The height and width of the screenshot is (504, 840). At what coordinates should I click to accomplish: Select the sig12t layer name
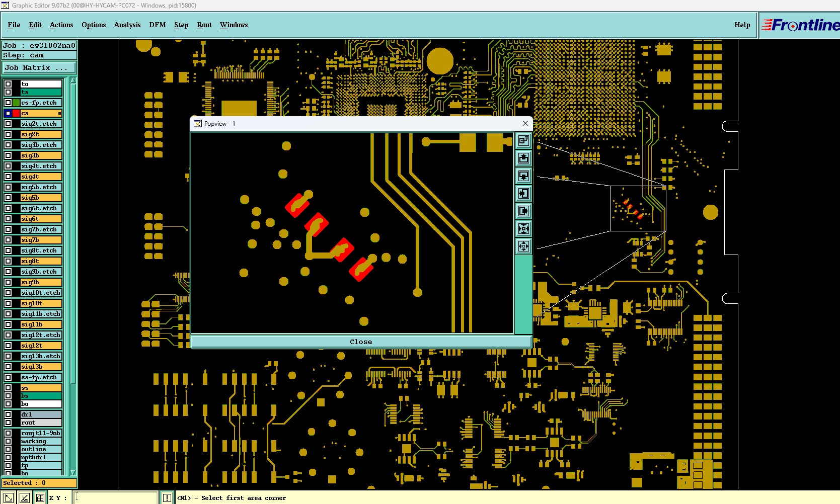coord(41,346)
